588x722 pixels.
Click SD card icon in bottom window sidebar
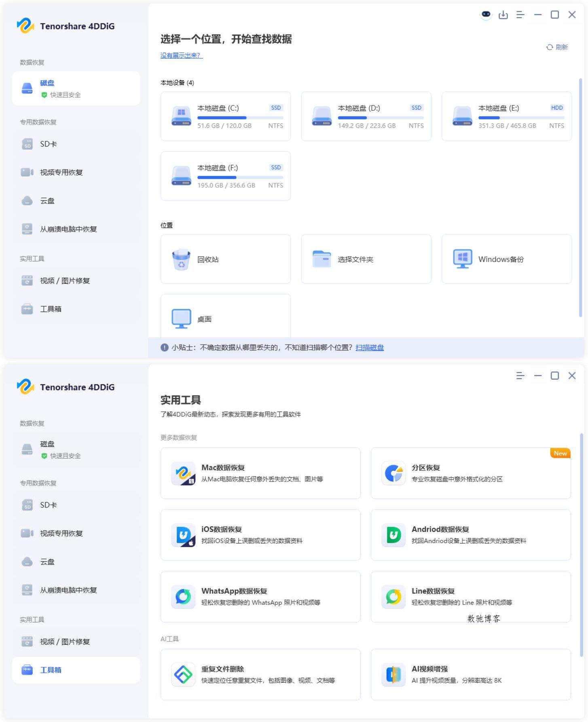point(27,505)
